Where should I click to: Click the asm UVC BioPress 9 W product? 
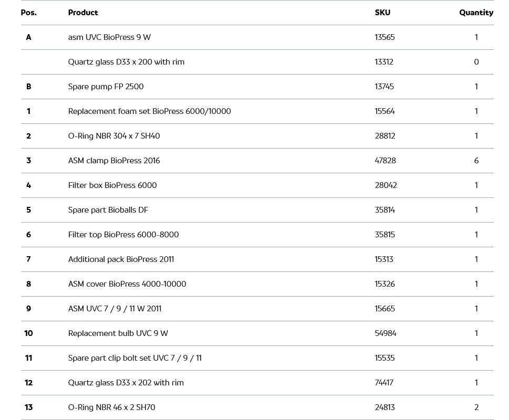pos(109,37)
